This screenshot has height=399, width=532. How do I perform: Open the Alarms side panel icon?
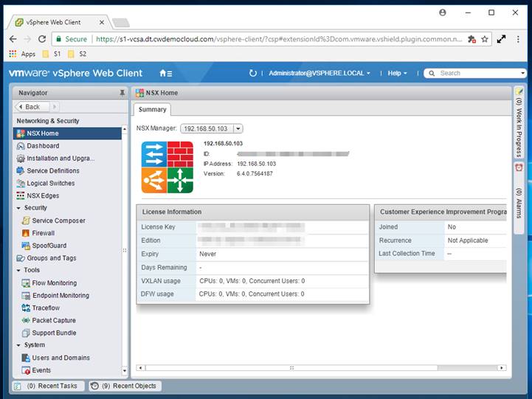point(519,168)
